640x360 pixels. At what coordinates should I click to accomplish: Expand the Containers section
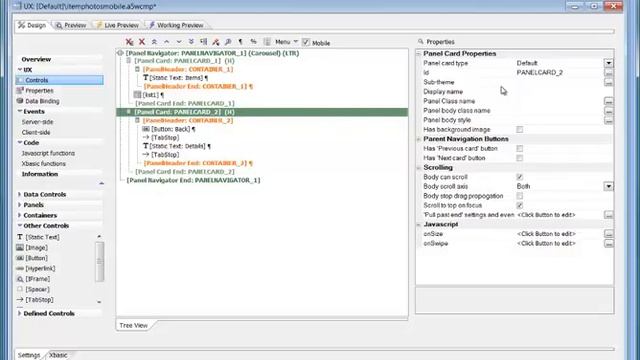coord(20,215)
